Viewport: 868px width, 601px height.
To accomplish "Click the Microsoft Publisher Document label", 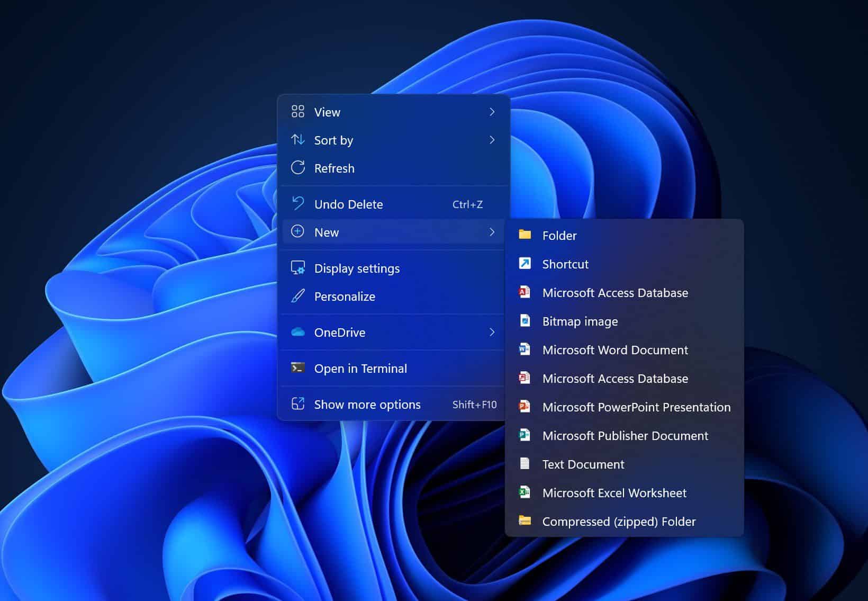I will [x=625, y=436].
